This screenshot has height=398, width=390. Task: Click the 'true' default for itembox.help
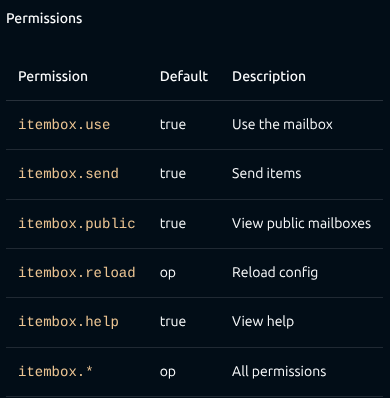click(x=173, y=322)
